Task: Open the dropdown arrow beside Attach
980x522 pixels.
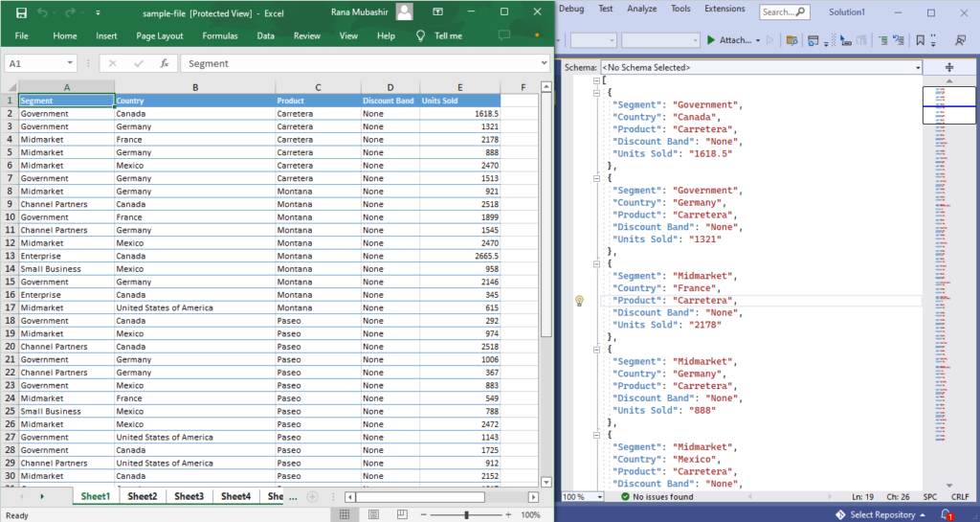Action: [x=758, y=40]
